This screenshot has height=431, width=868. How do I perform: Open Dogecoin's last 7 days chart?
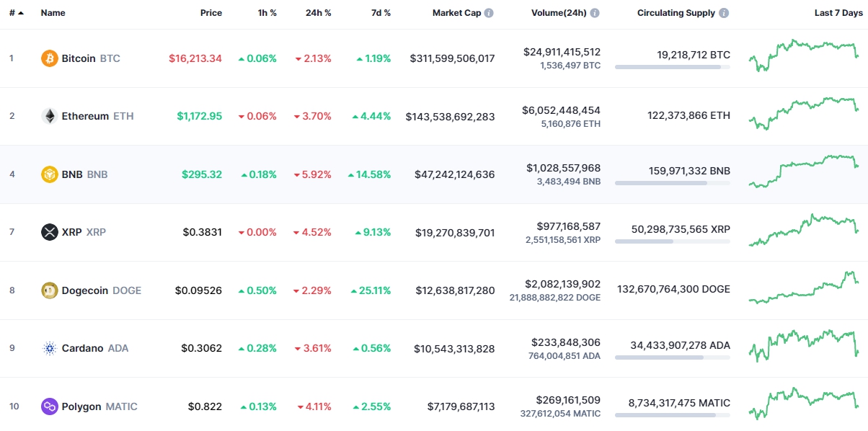click(804, 288)
